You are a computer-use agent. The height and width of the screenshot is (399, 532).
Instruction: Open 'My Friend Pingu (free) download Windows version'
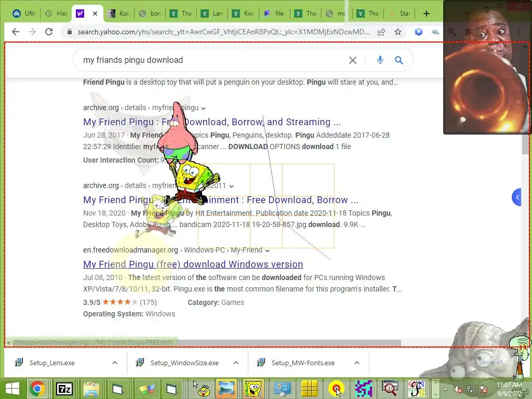[x=193, y=264]
